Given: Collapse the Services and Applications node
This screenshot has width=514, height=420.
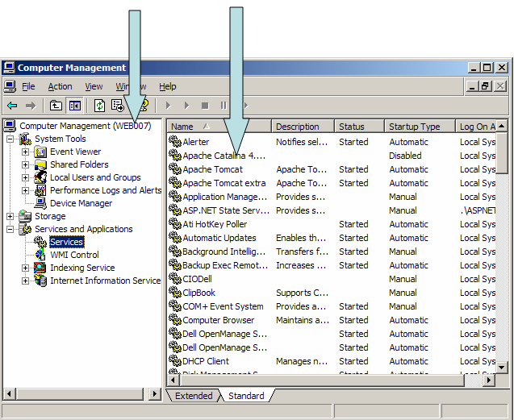Looking at the screenshot, I should click(x=10, y=229).
